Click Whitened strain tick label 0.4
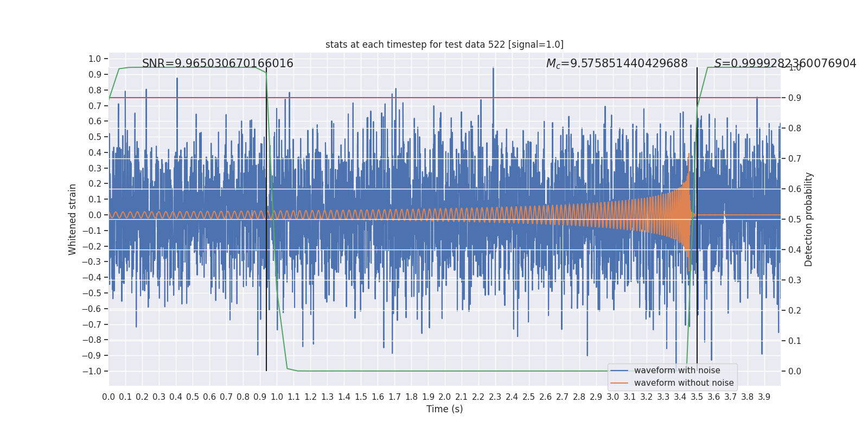Viewport: 868px width, 434px height. (x=95, y=152)
